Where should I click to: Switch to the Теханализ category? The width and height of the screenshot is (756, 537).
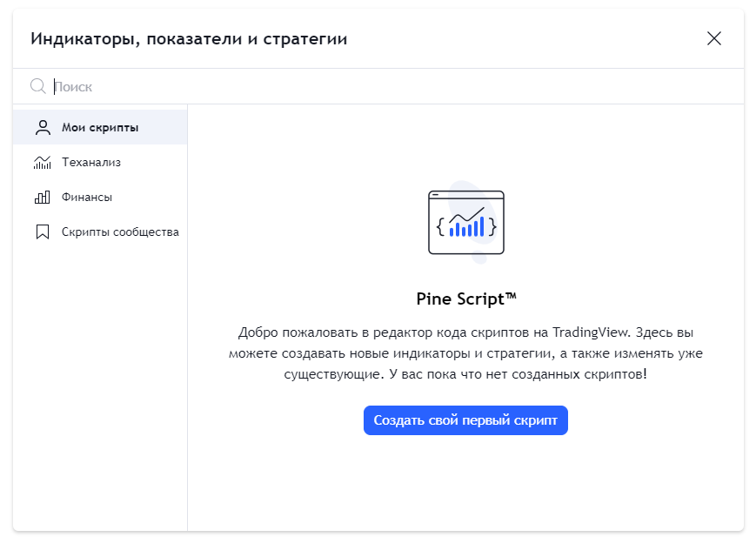point(90,162)
